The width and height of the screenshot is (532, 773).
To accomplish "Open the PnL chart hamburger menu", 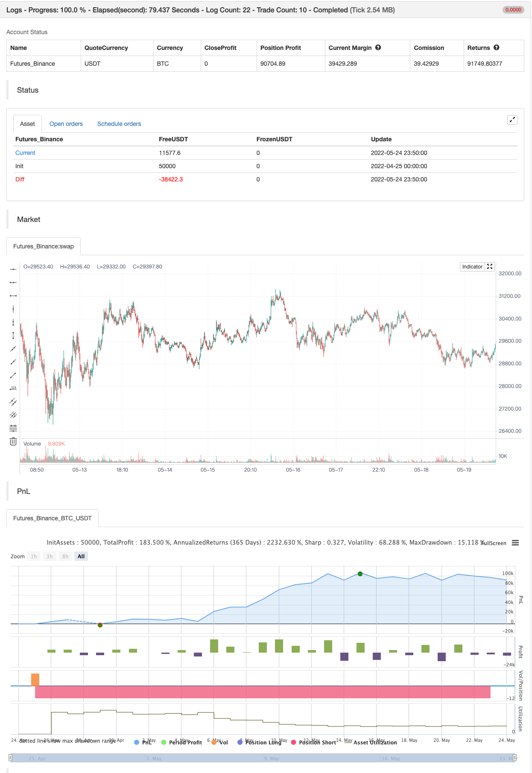I will 515,543.
